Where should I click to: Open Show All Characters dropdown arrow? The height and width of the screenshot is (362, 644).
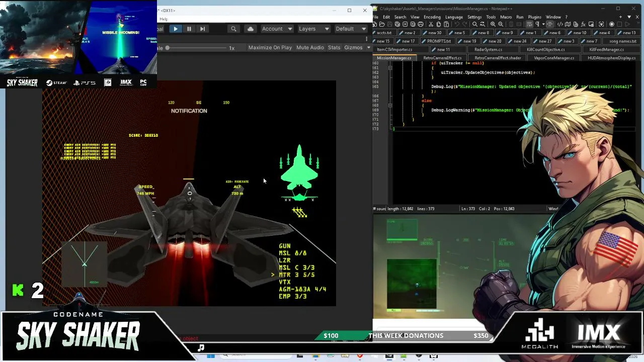[x=542, y=24]
